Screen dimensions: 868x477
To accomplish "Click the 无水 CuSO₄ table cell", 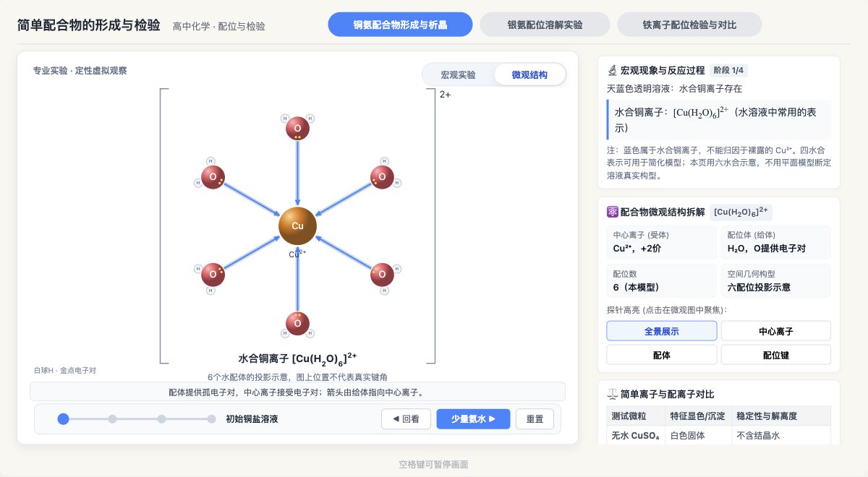I will pyautogui.click(x=635, y=436).
